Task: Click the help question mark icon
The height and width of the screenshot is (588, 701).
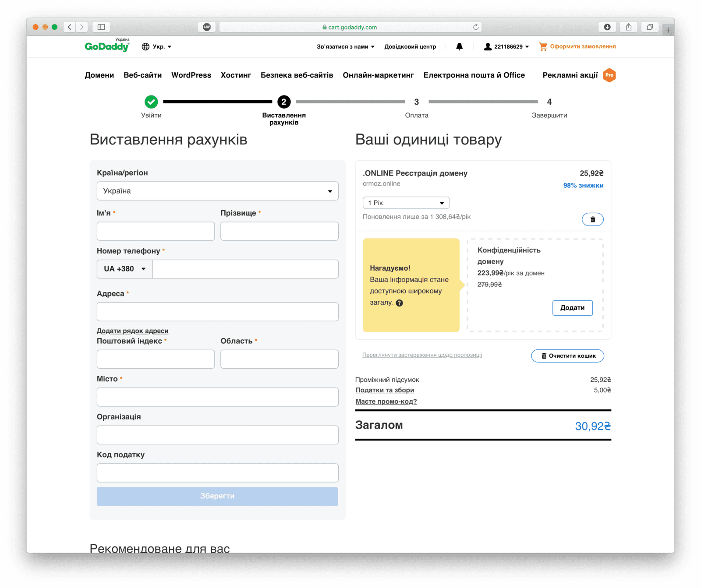Action: [x=399, y=303]
